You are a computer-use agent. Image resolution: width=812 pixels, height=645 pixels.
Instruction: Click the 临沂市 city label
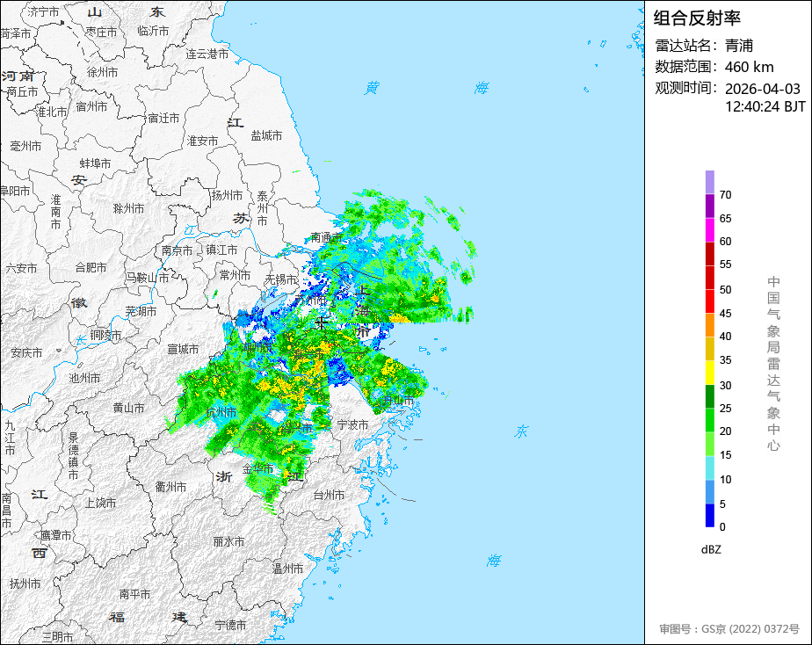pos(153,31)
